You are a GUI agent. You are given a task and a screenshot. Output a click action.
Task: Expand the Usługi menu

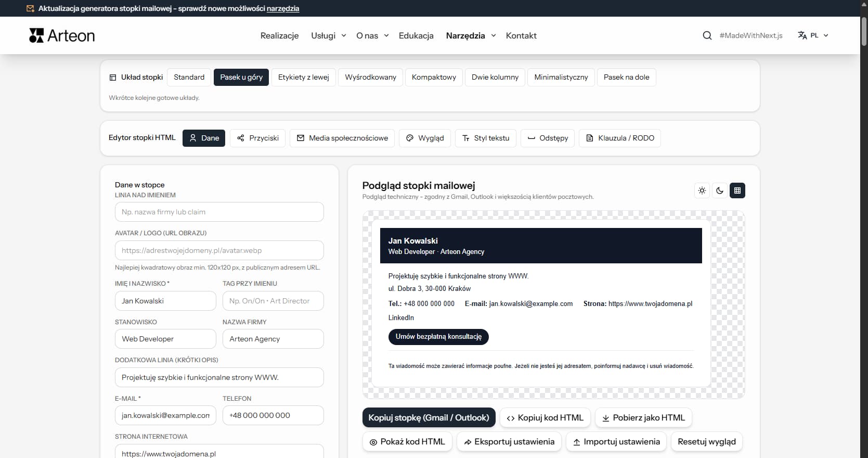coord(328,35)
